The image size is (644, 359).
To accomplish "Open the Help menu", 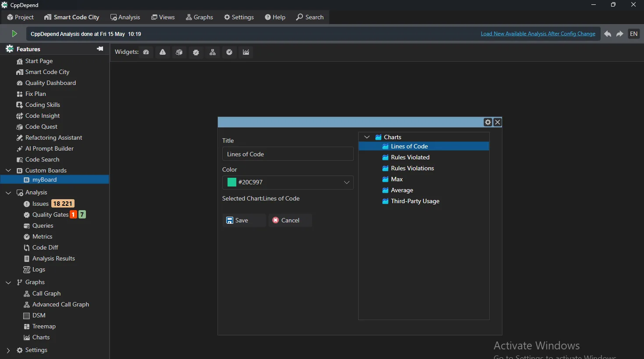I will (x=275, y=17).
